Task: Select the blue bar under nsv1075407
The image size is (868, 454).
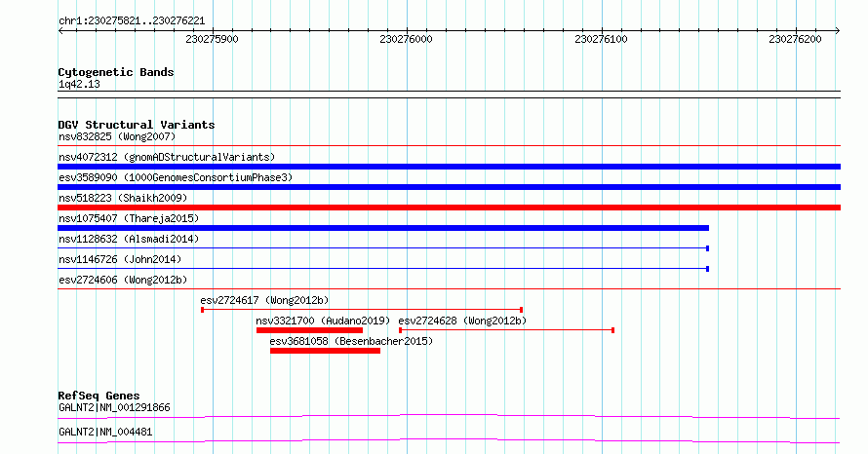Action: pyautogui.click(x=383, y=228)
